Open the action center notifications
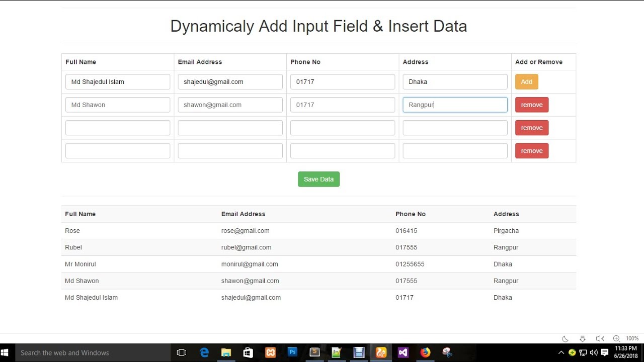Screen dimensions: 644x362 605,352
